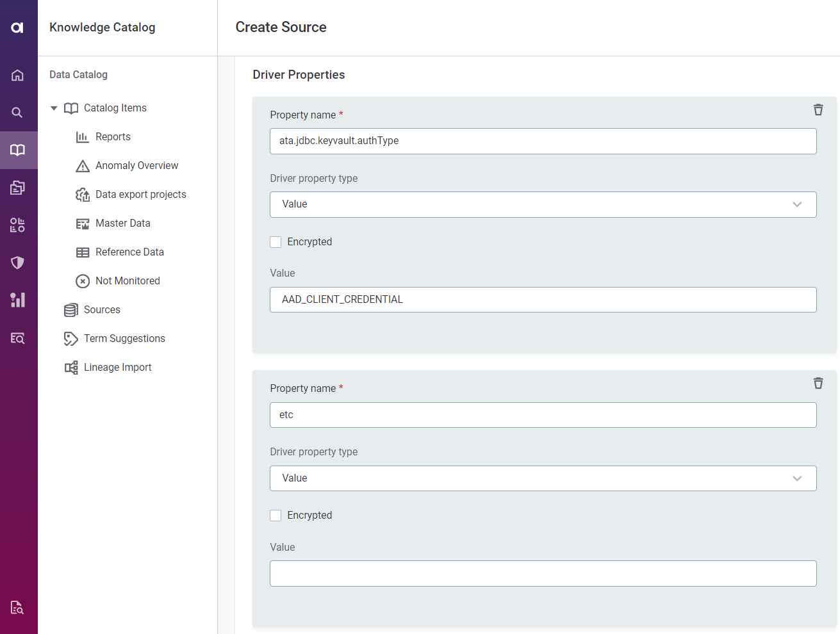Viewport: 840px width, 634px height.
Task: Expand Driver property type dropdown for 'etc'
Action: tap(543, 478)
